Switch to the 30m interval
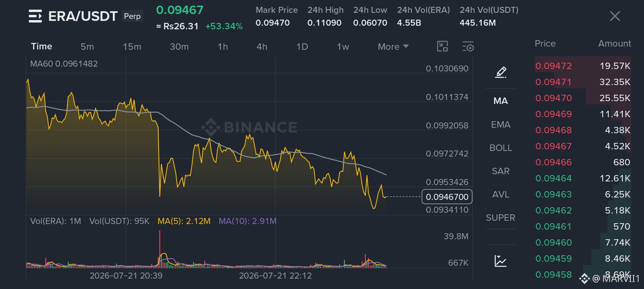 (x=179, y=47)
